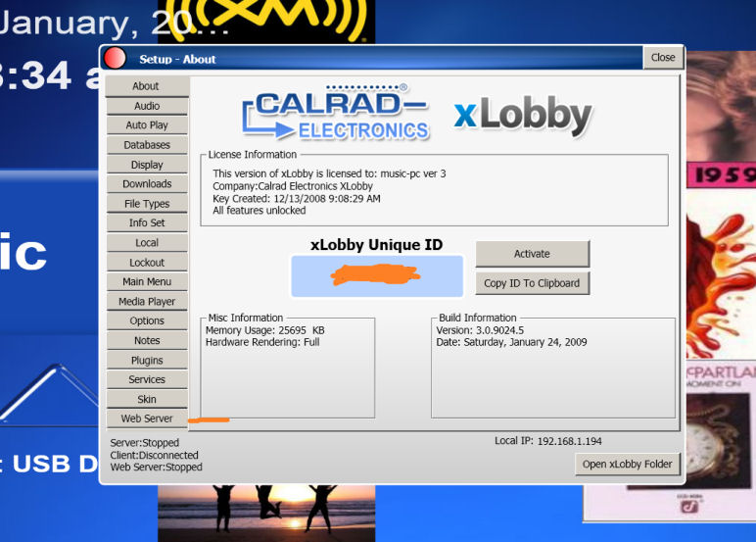Go to the Display settings tab
The image size is (756, 542).
[146, 165]
